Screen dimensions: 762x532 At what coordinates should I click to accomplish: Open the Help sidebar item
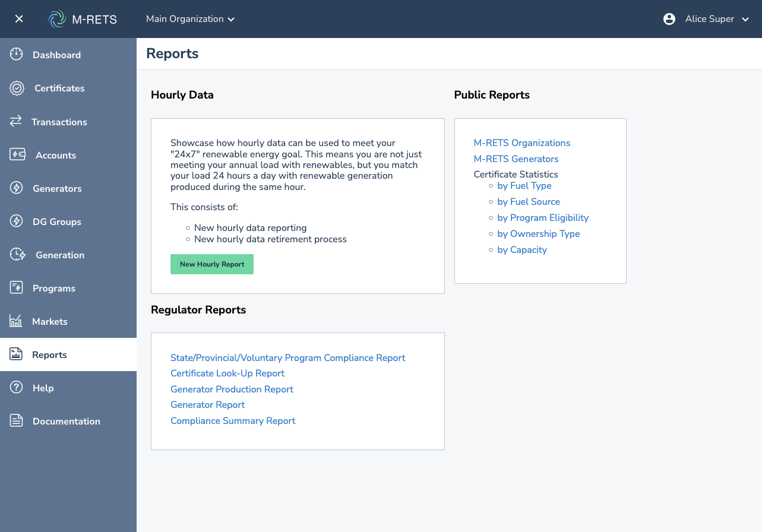[68, 388]
